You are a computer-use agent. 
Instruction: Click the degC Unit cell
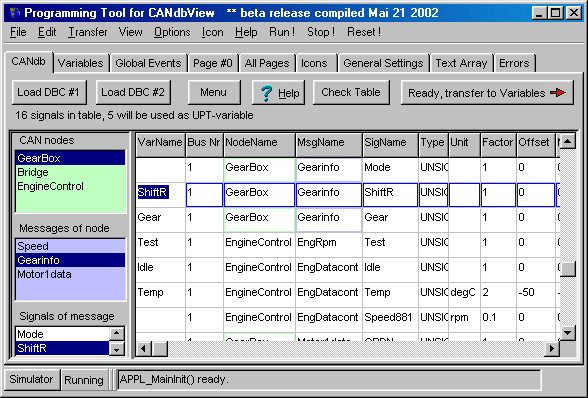(x=465, y=294)
